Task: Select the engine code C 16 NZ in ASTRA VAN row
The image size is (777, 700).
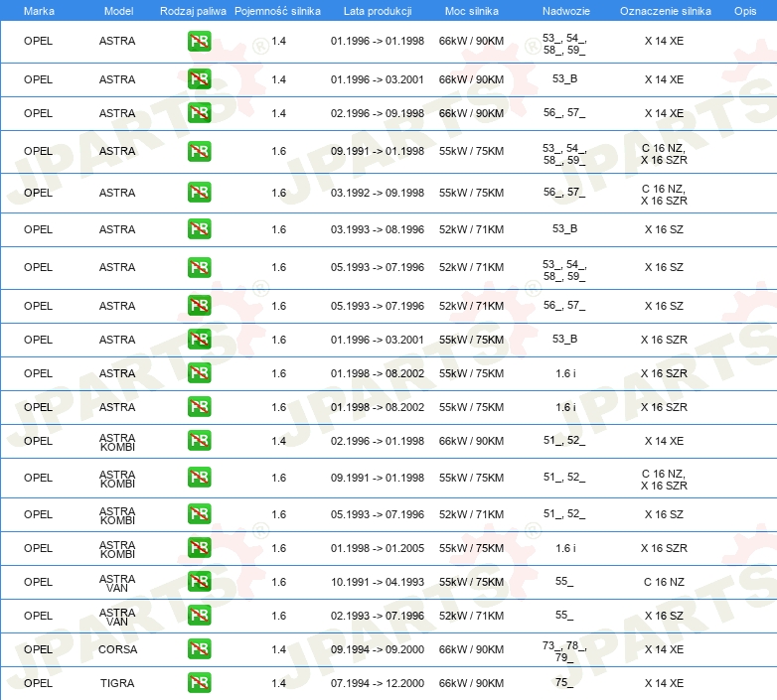Action: [x=664, y=582]
